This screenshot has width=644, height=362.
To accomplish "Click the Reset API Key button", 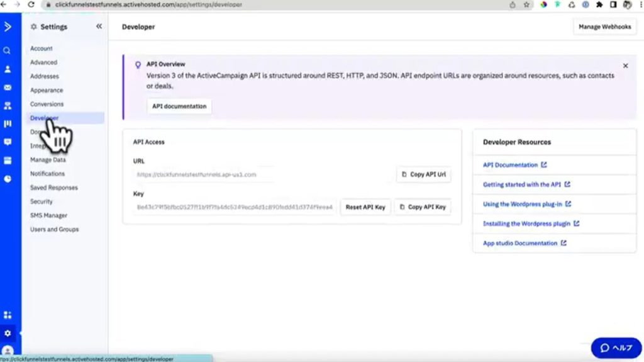I will 365,207.
